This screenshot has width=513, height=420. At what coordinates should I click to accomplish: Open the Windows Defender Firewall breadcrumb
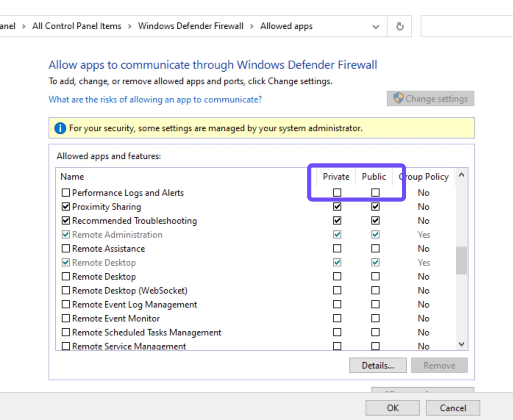190,26
